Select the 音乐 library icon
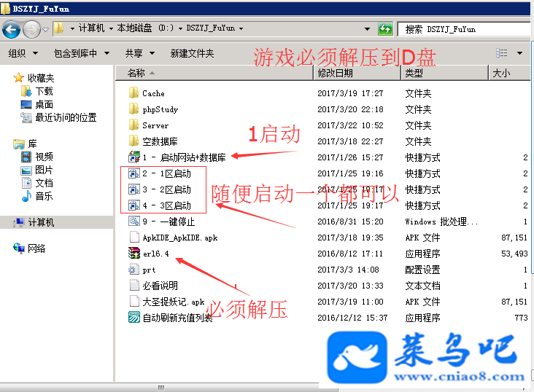The image size is (534, 392). coord(26,196)
